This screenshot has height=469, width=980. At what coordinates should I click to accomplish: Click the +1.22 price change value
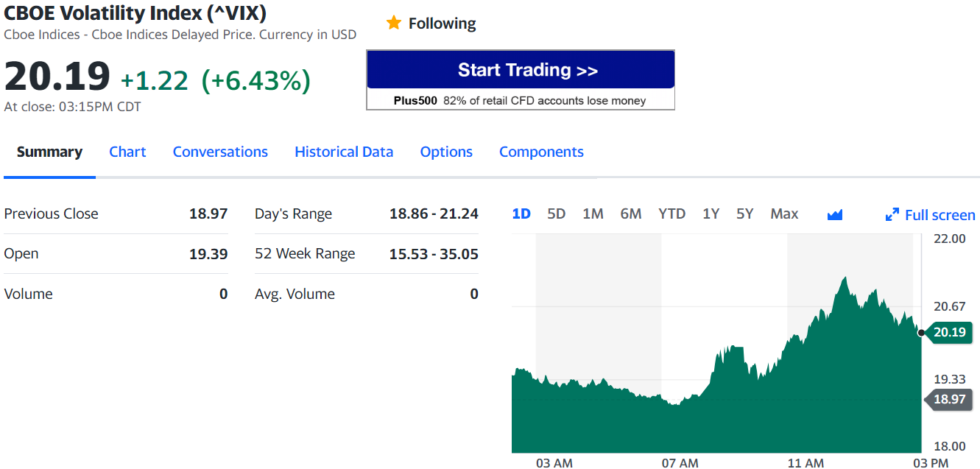coord(155,80)
